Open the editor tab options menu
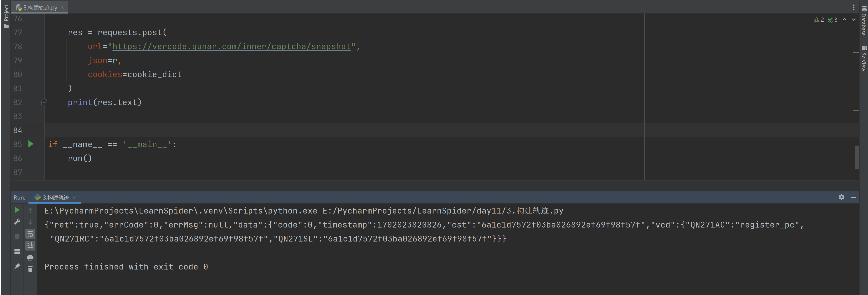 854,7
